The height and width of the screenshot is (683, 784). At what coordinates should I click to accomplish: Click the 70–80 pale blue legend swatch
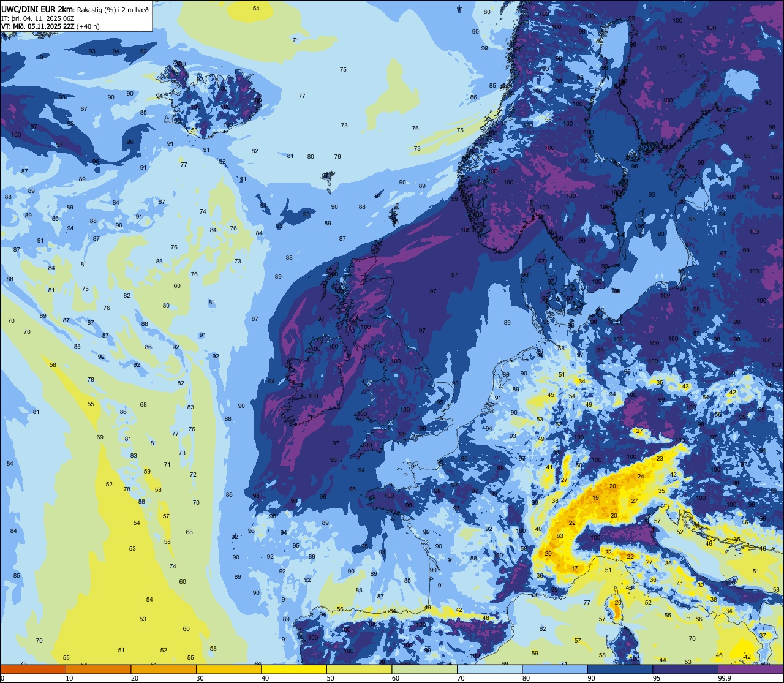coord(490,670)
